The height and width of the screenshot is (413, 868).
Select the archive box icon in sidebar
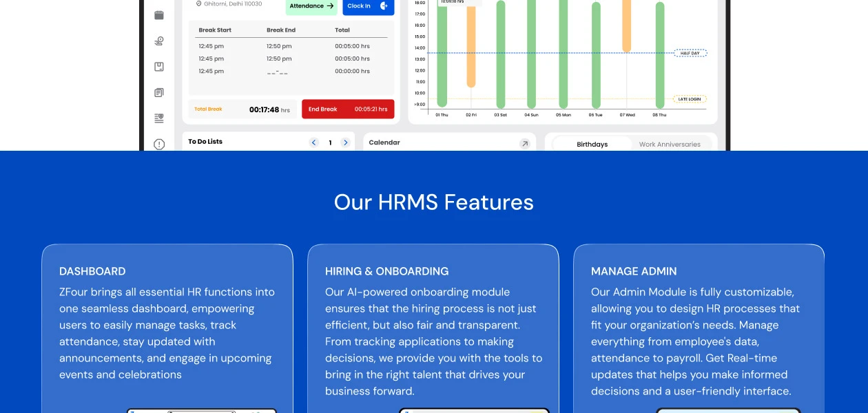(159, 67)
